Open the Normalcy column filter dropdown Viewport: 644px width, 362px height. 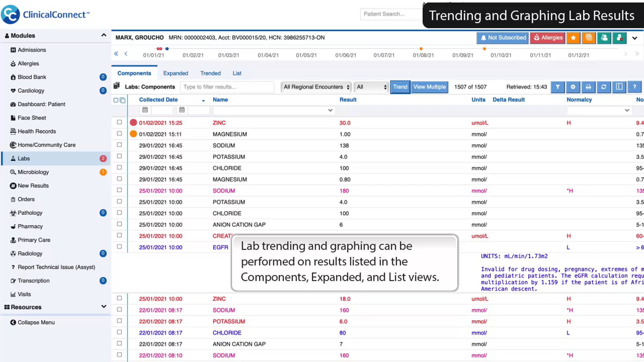[627, 110]
